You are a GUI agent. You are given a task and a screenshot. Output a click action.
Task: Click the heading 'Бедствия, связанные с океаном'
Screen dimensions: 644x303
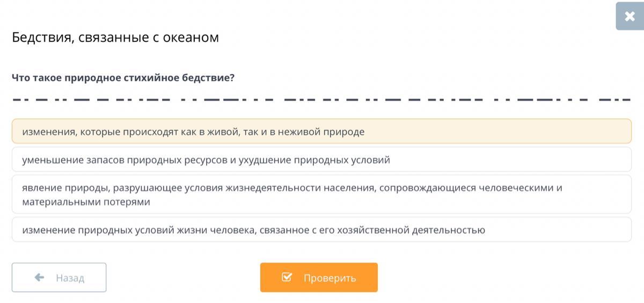[115, 38]
